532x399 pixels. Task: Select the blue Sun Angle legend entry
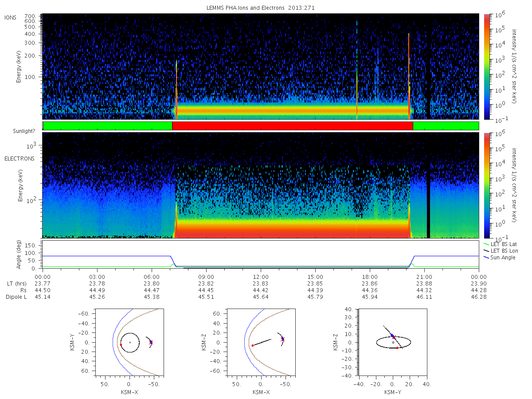(x=499, y=258)
